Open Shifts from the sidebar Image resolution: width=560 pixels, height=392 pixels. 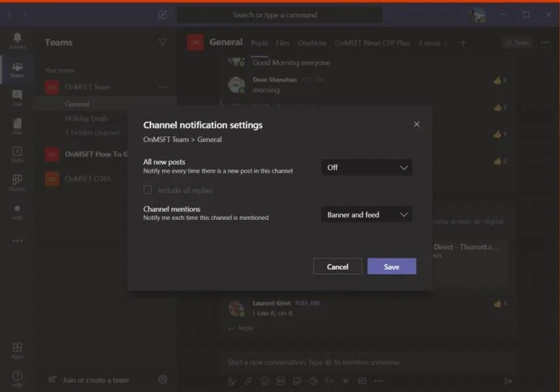point(17,154)
